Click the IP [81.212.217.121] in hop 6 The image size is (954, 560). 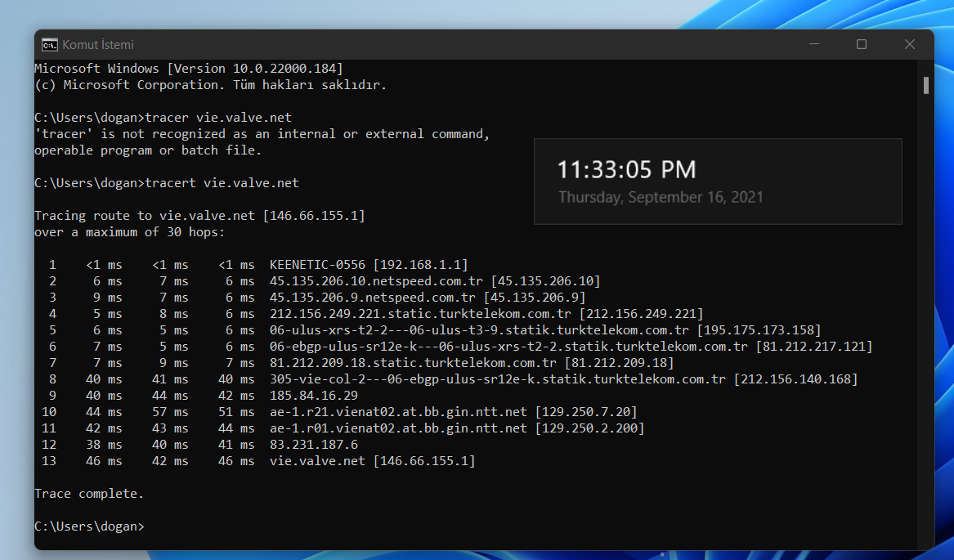pos(814,347)
